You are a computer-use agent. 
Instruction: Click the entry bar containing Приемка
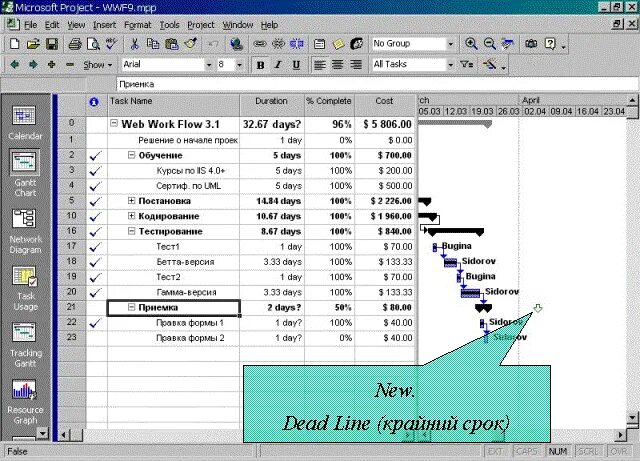[377, 84]
